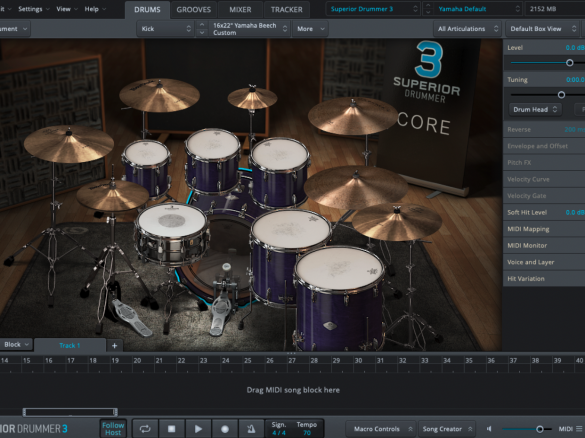
Task: Stop playback in transport bar
Action: (x=171, y=429)
